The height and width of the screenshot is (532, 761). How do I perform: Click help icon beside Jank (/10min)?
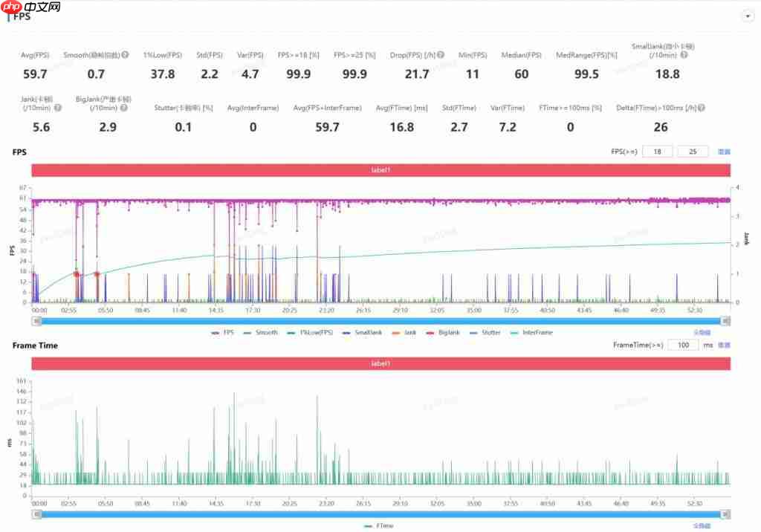(x=58, y=108)
